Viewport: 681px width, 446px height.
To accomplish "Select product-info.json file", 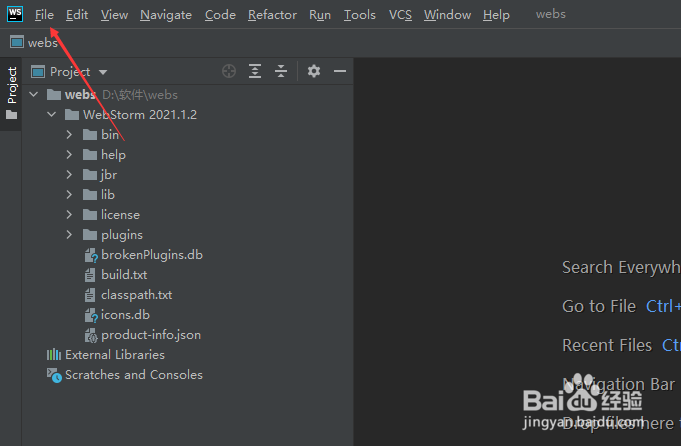I will 151,335.
